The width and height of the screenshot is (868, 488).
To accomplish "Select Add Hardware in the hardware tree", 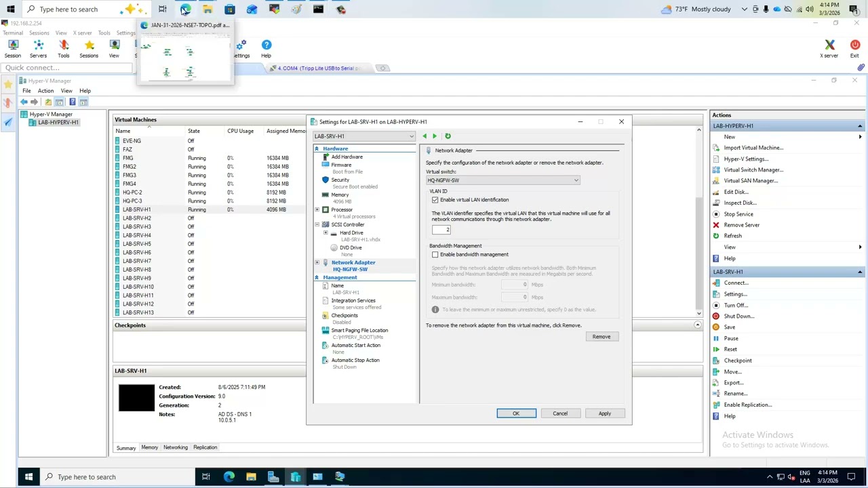I will 347,157.
